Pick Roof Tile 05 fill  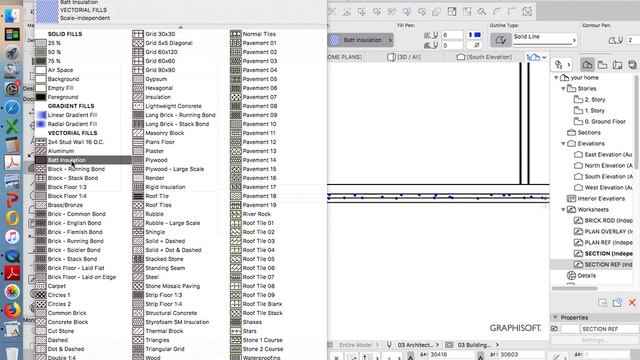[x=258, y=259]
